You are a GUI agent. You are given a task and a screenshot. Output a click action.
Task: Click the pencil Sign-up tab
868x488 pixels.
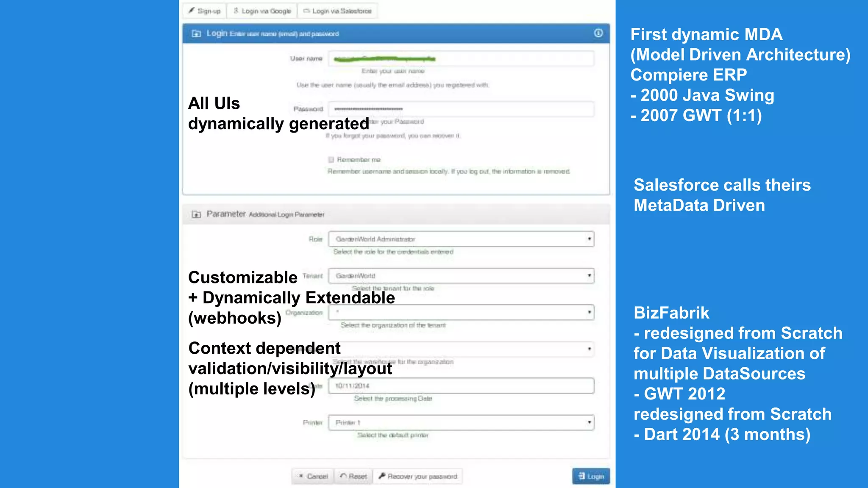tap(205, 11)
